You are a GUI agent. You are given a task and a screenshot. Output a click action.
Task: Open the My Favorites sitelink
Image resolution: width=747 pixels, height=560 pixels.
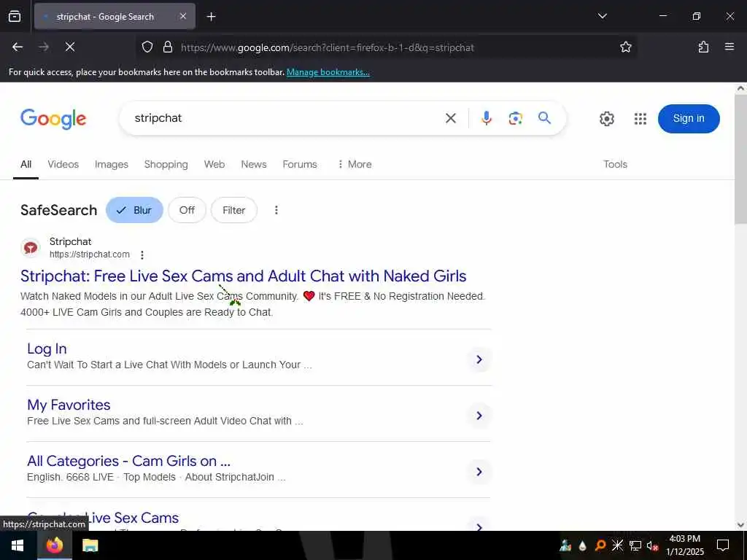pyautogui.click(x=69, y=405)
